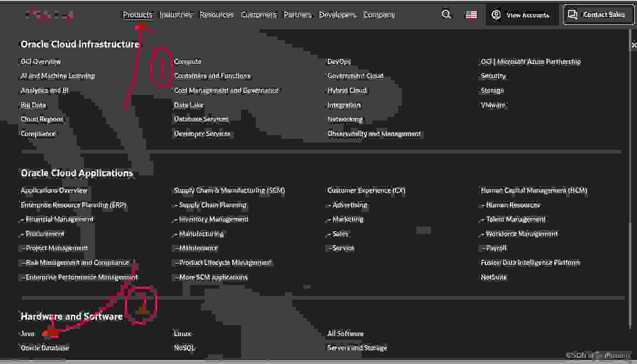Open Cloud Regions link

42,119
